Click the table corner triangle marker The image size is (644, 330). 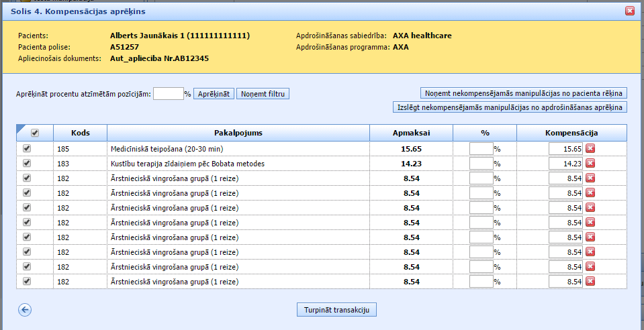(x=20, y=129)
